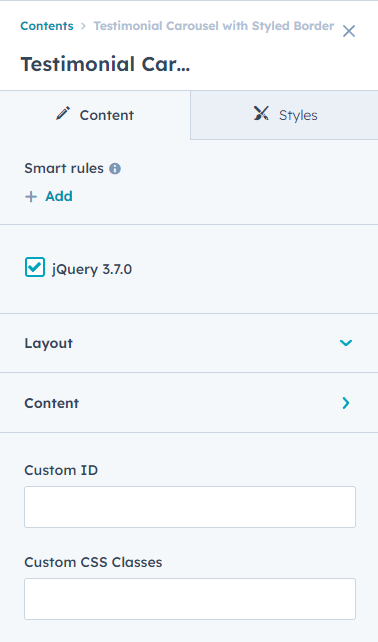Uncheck the jQuery 3.7.0 checkbox
This screenshot has width=378, height=642.
[35, 267]
